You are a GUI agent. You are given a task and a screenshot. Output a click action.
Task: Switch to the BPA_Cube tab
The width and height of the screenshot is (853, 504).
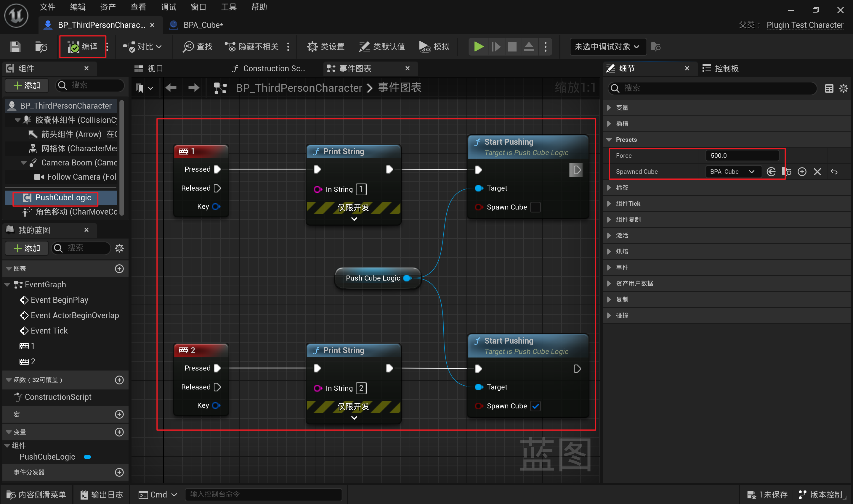tap(203, 25)
